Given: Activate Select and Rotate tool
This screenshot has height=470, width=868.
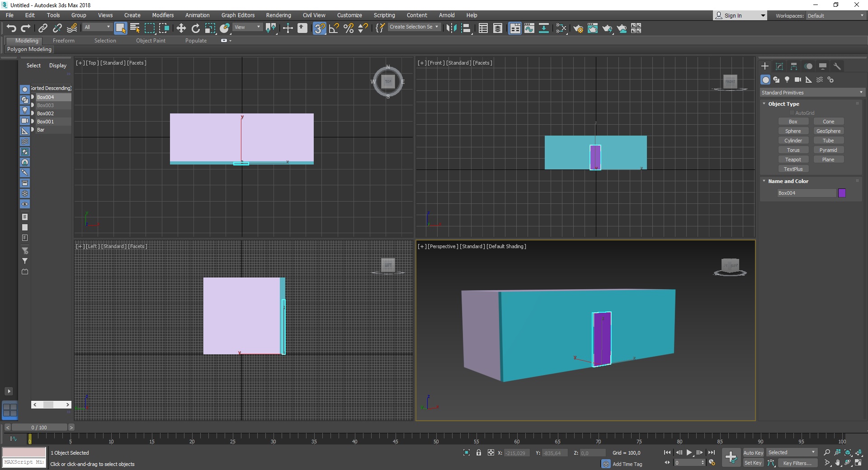Looking at the screenshot, I should click(x=195, y=28).
